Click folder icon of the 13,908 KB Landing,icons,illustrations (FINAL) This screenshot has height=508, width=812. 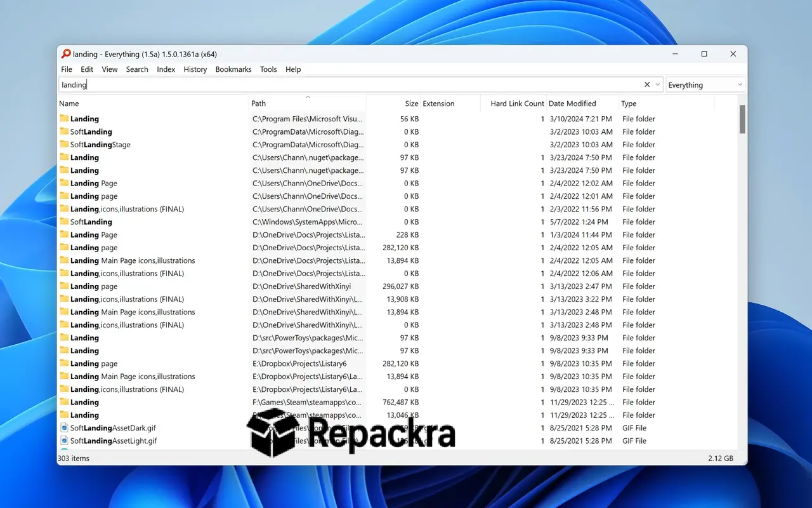pos(64,299)
